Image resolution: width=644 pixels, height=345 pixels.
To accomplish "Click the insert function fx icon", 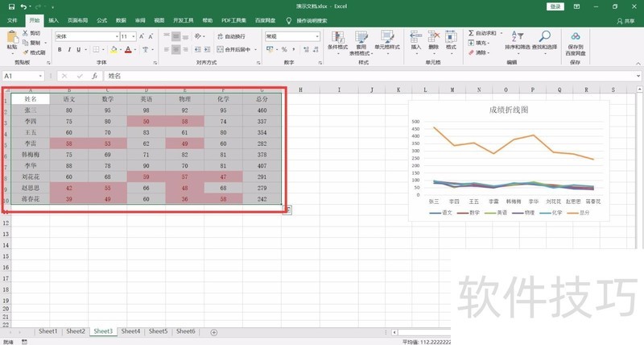I will click(94, 76).
